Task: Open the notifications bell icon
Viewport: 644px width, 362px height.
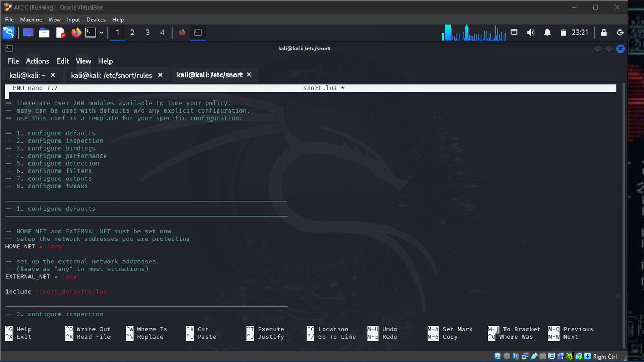Action: click(547, 33)
